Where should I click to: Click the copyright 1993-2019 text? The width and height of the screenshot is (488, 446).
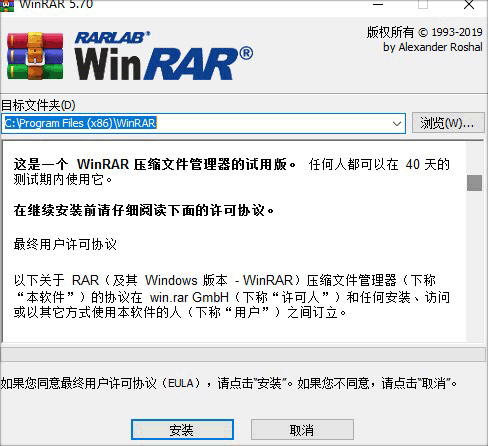424,32
